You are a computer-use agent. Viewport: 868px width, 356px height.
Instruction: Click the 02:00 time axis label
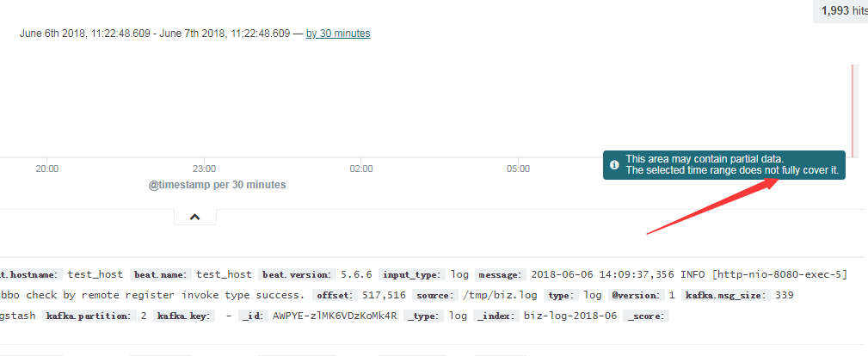tap(360, 169)
